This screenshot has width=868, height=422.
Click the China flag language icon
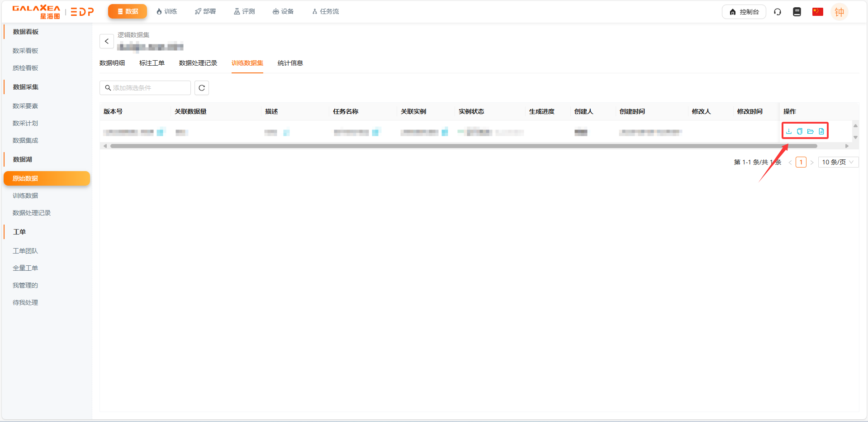pos(817,12)
